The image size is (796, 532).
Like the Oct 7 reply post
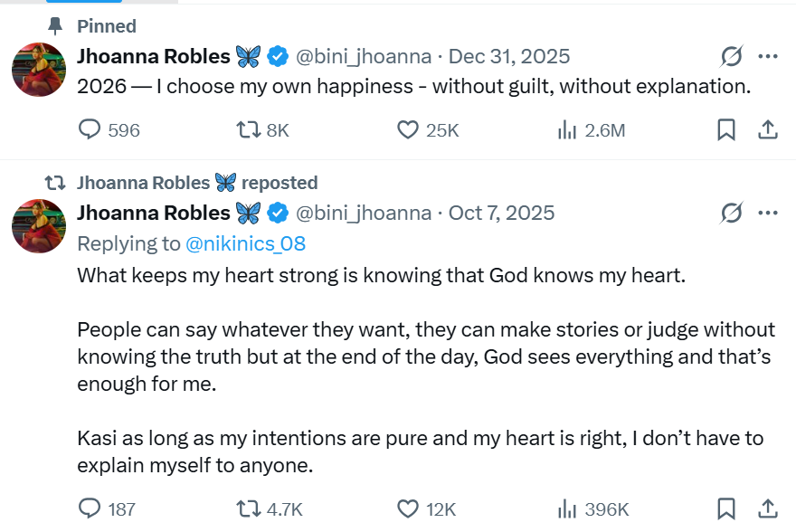pyautogui.click(x=409, y=508)
